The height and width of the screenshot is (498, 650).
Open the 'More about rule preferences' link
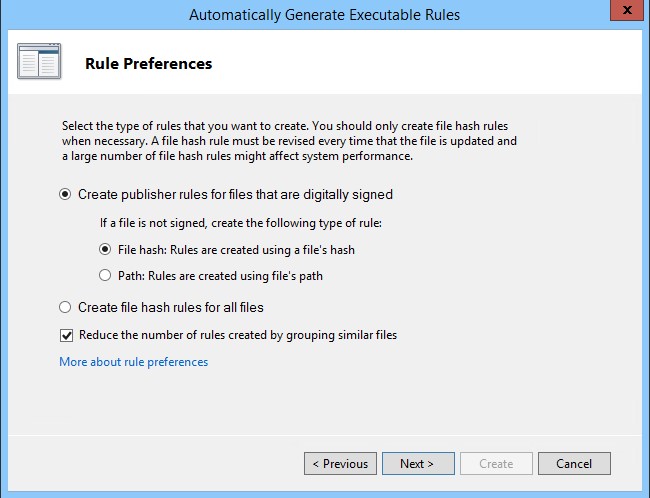coord(134,362)
